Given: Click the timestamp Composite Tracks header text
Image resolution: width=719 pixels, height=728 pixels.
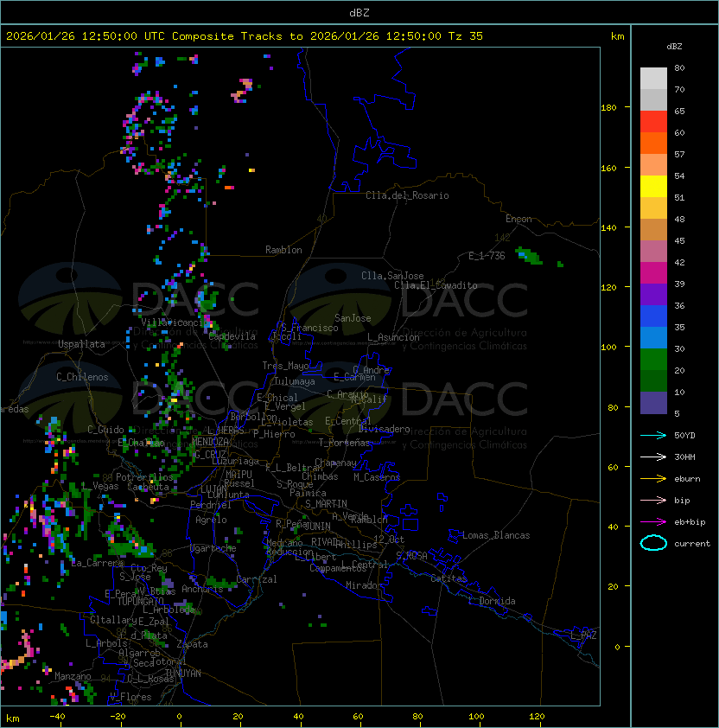Looking at the screenshot, I should coord(245,36).
